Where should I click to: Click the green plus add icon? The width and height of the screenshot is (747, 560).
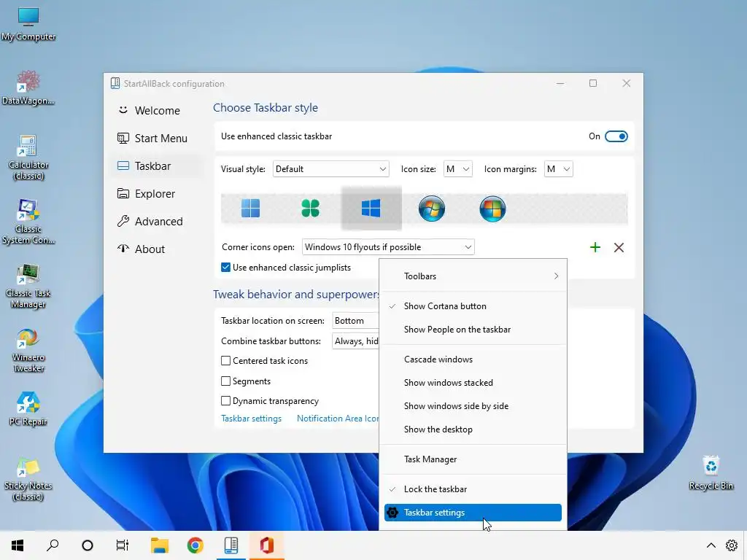tap(595, 247)
